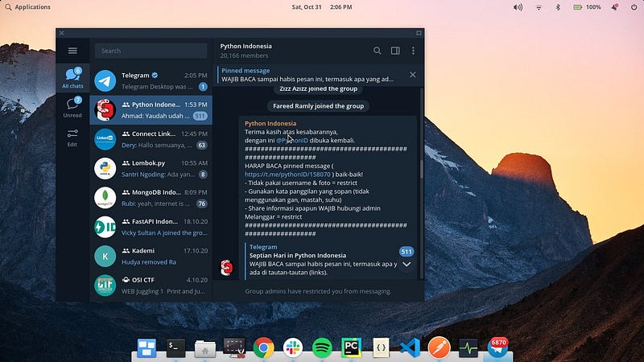Image resolution: width=644 pixels, height=362 pixels.
Task: Open the date and time indicator
Action: pos(321,7)
